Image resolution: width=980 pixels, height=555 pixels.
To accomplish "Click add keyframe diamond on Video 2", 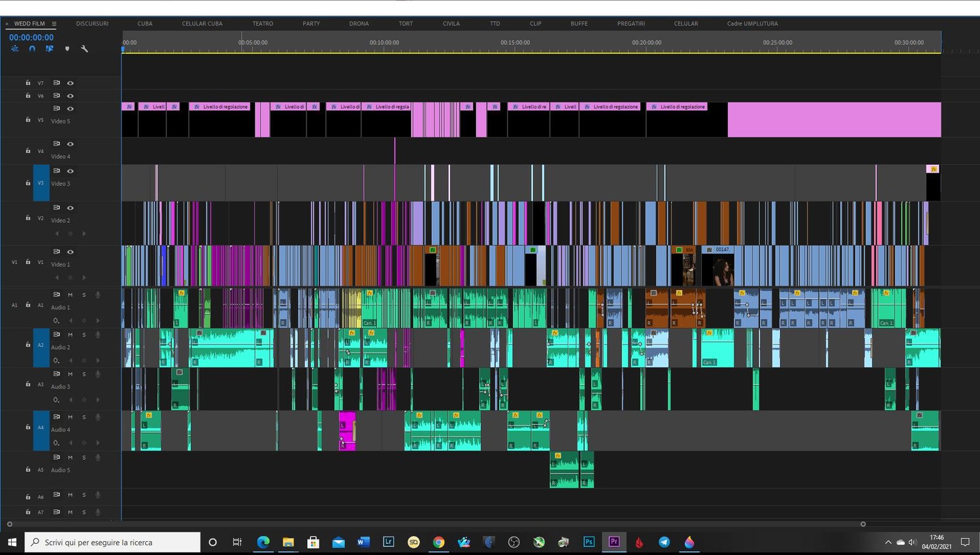I will click(71, 233).
